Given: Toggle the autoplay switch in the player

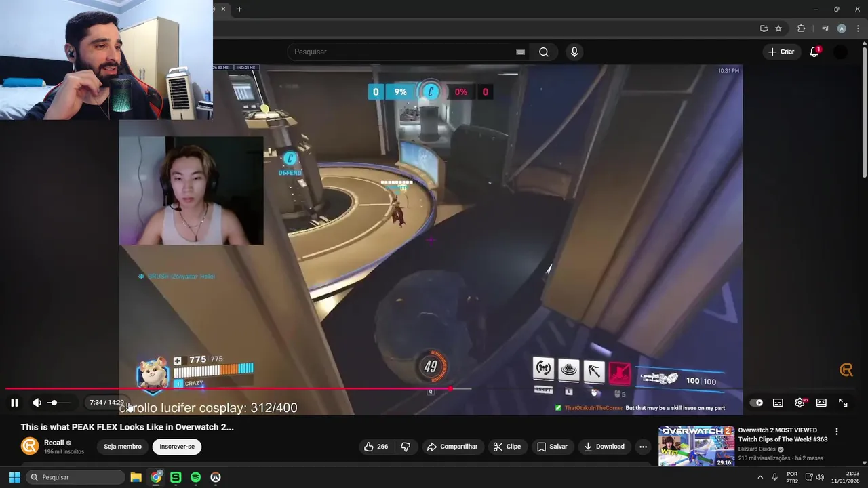Looking at the screenshot, I should (756, 403).
